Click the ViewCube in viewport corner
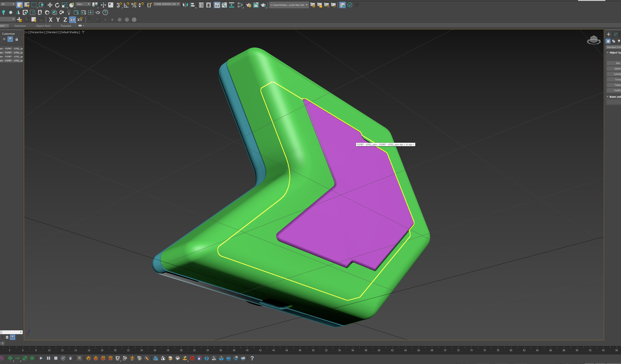Image resolution: width=621 pixels, height=364 pixels. click(x=594, y=40)
